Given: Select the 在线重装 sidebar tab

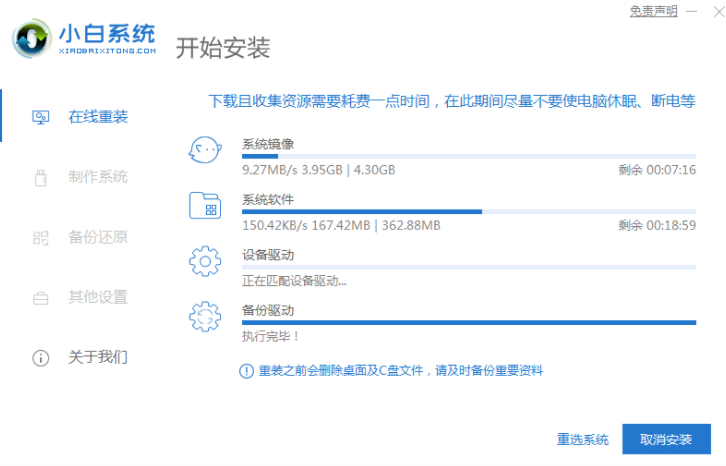Looking at the screenshot, I should click(97, 117).
